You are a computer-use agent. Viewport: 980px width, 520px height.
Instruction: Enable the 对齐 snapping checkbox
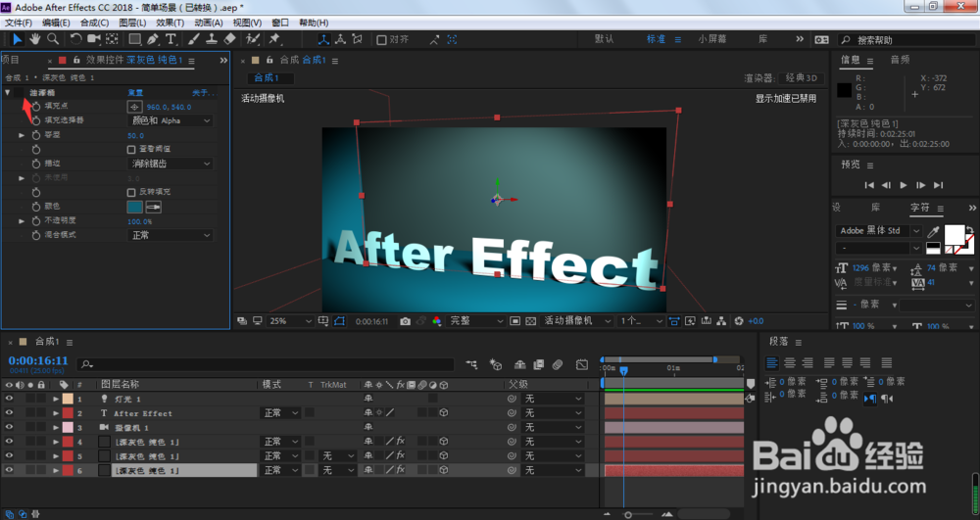pos(381,40)
